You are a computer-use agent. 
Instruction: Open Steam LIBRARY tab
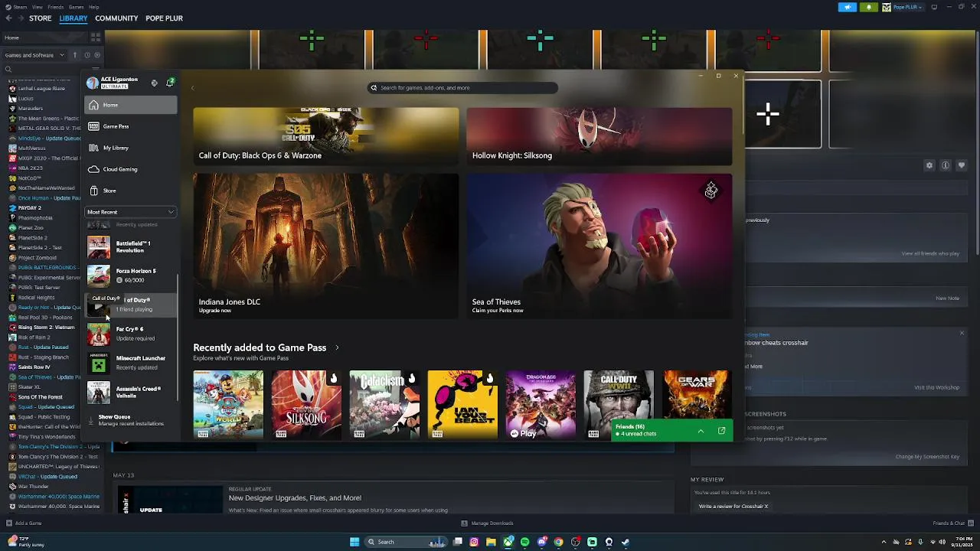tap(73, 18)
